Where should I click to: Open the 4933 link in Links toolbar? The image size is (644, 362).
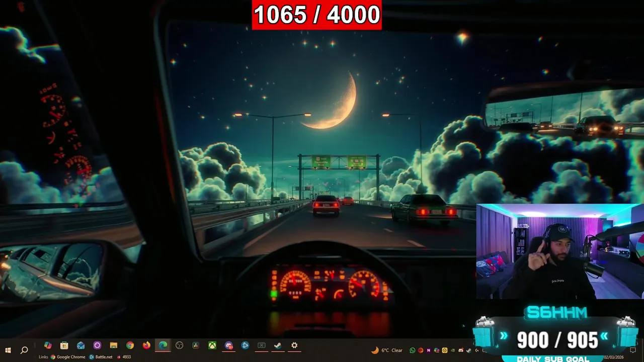point(123,357)
